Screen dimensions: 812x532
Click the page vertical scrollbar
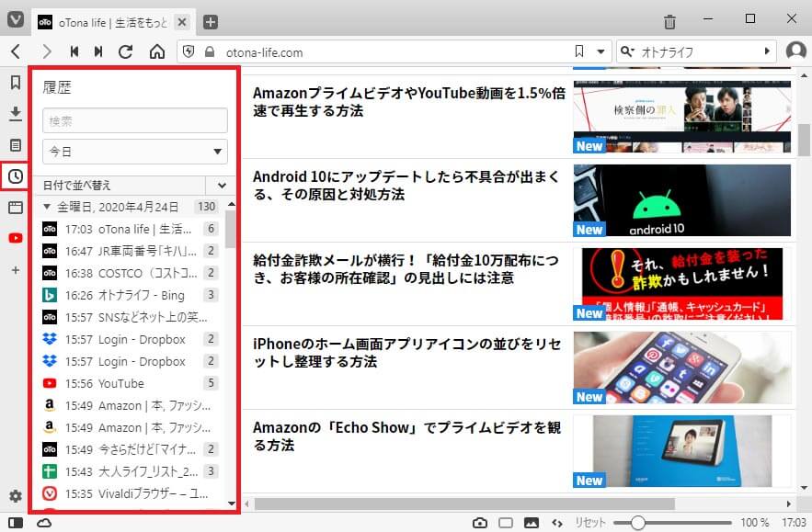coord(804,140)
